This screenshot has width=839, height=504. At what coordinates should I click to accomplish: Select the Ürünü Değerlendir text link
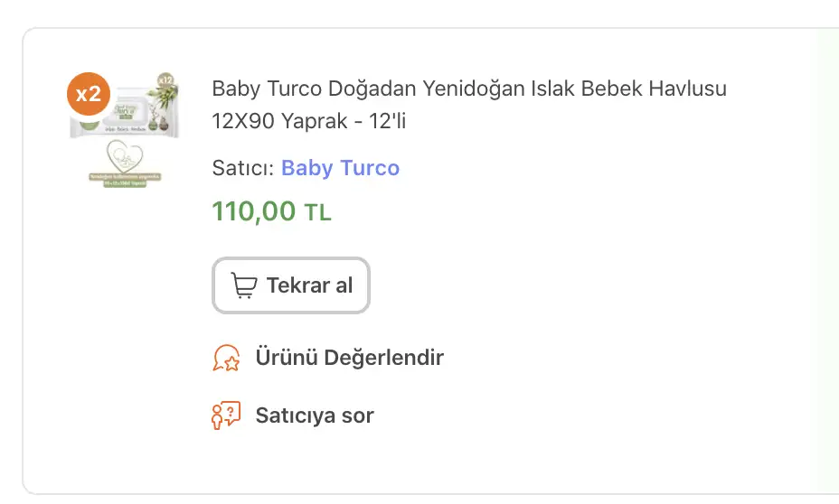point(349,358)
